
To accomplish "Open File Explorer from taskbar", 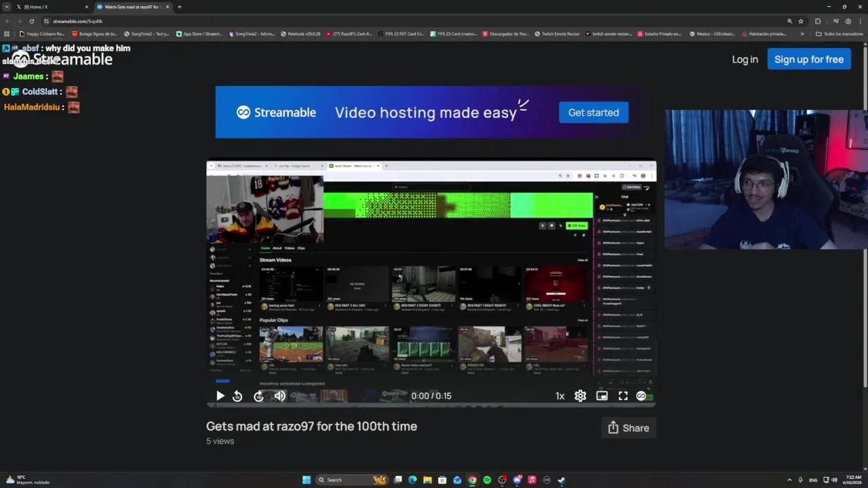I will tap(427, 480).
